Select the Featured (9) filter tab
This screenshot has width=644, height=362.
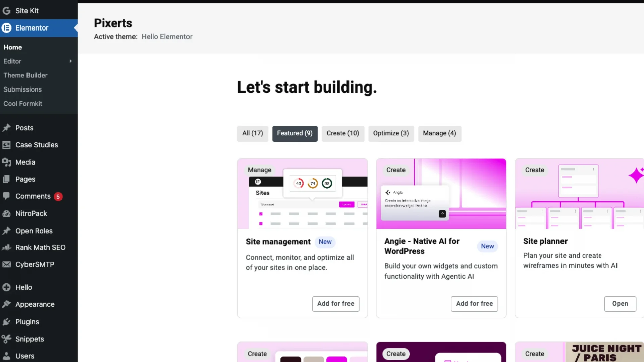(295, 133)
